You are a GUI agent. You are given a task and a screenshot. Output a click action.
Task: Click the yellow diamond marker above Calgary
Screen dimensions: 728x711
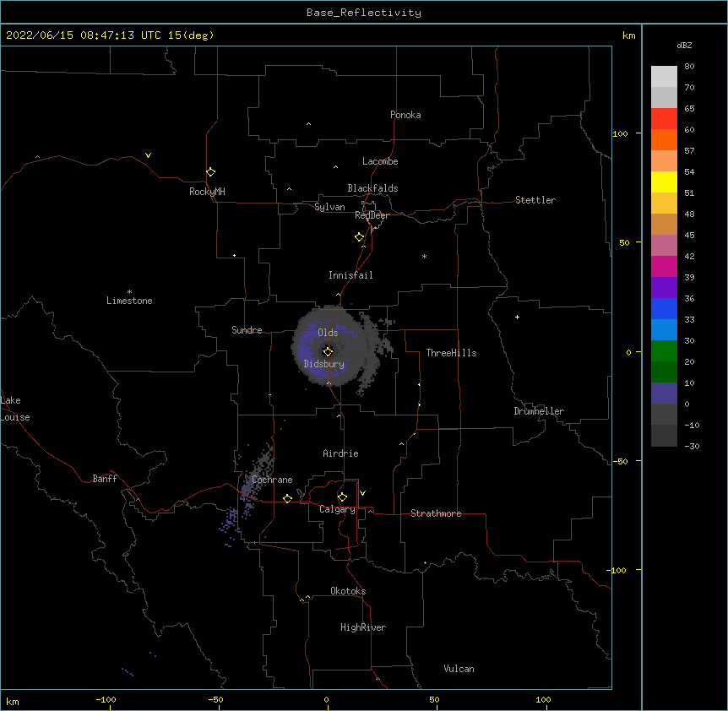(342, 497)
